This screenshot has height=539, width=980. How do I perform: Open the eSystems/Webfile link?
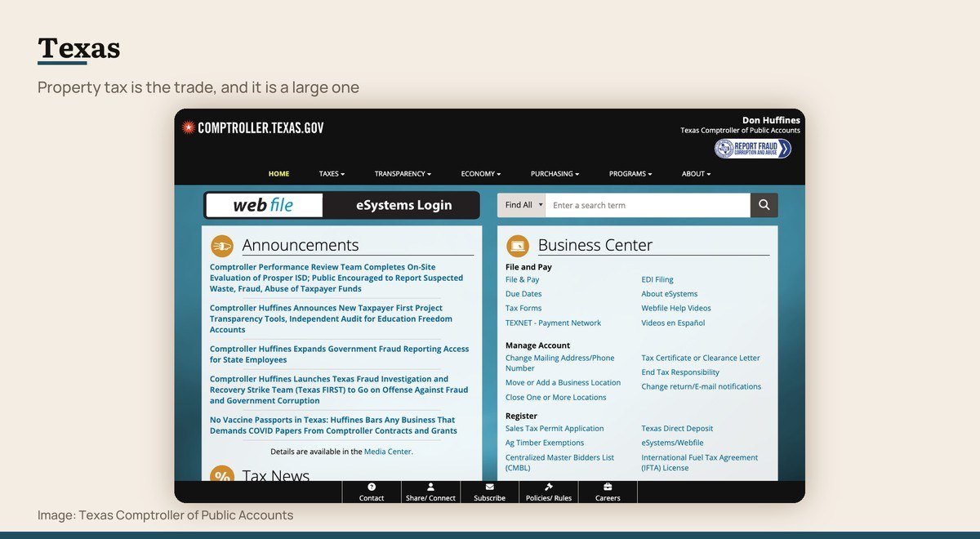point(672,443)
